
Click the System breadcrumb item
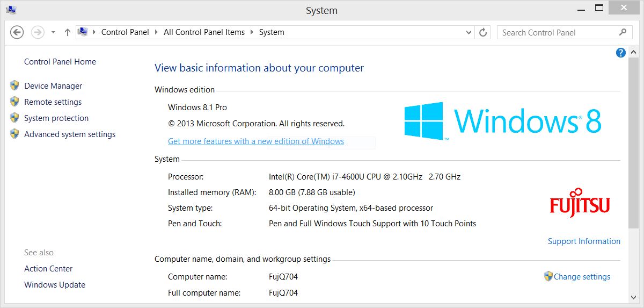pyautogui.click(x=272, y=32)
